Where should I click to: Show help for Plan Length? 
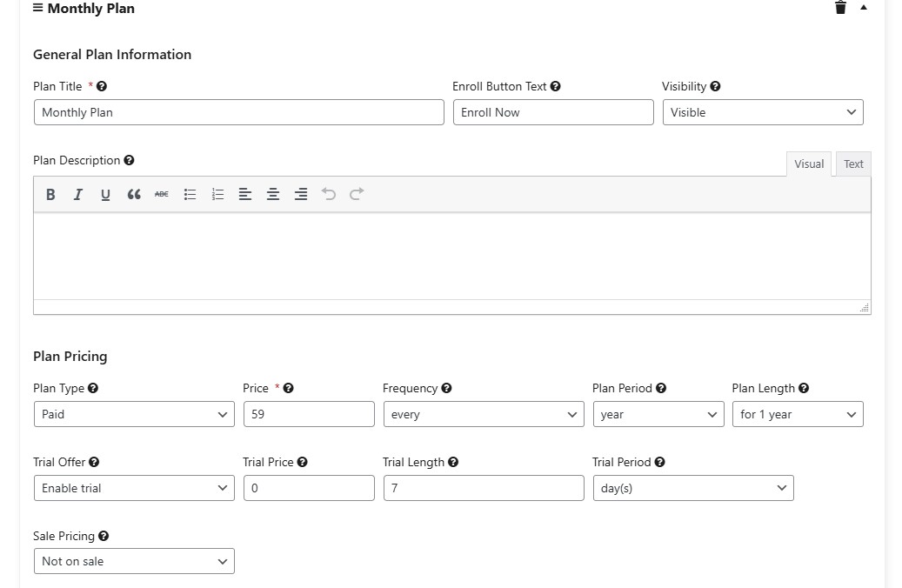[x=804, y=388]
